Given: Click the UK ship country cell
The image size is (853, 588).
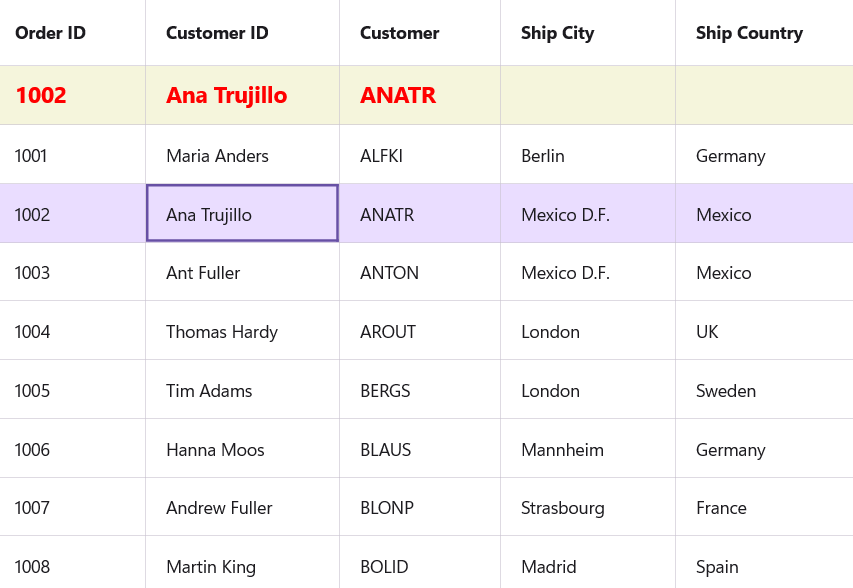Looking at the screenshot, I should [x=707, y=332].
